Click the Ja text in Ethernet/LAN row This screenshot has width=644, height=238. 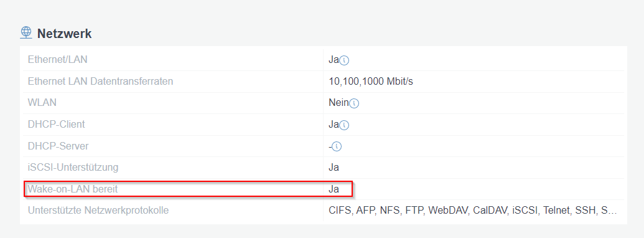(334, 60)
